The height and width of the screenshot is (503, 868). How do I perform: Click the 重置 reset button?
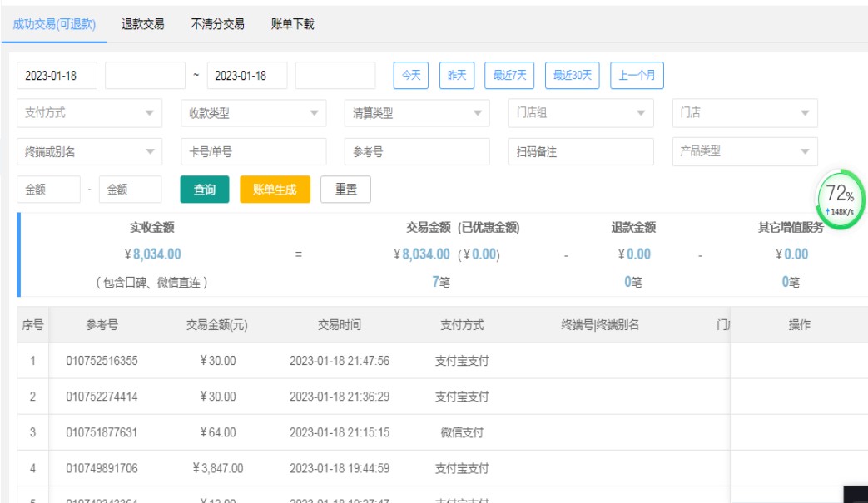pos(345,190)
